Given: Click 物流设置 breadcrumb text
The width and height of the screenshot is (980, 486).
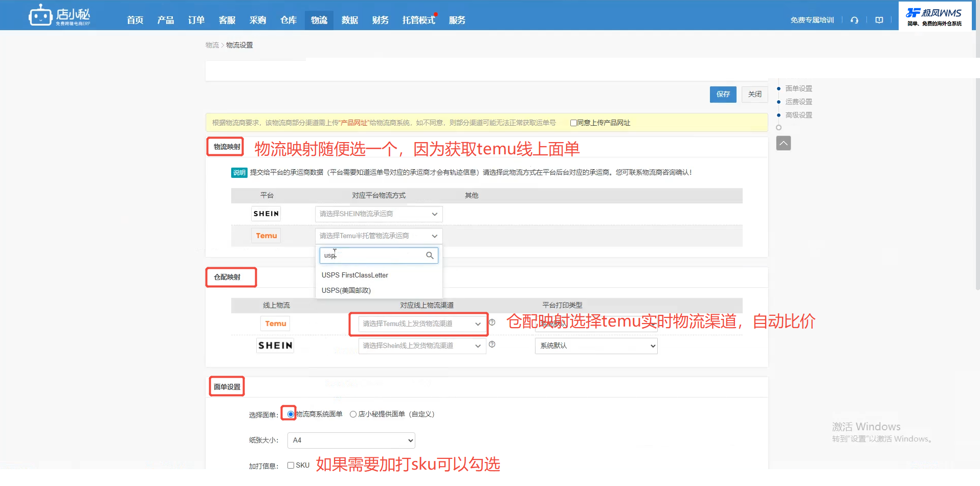Looking at the screenshot, I should [x=239, y=45].
